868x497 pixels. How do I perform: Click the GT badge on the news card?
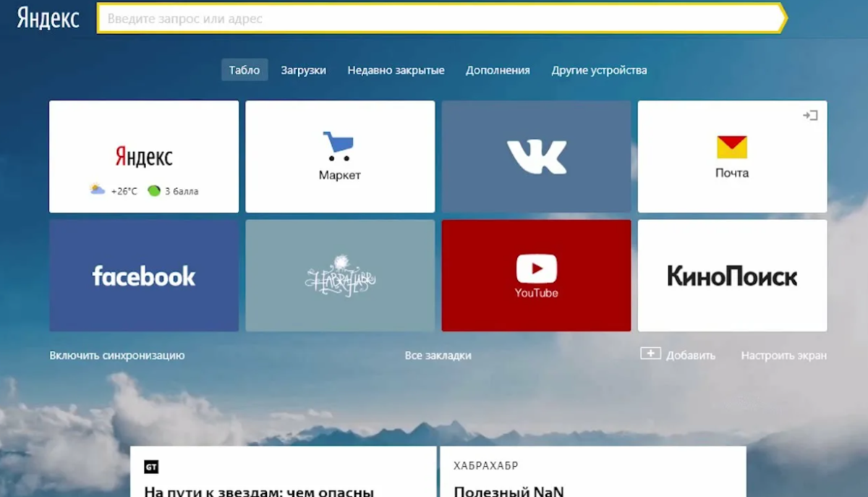151,467
